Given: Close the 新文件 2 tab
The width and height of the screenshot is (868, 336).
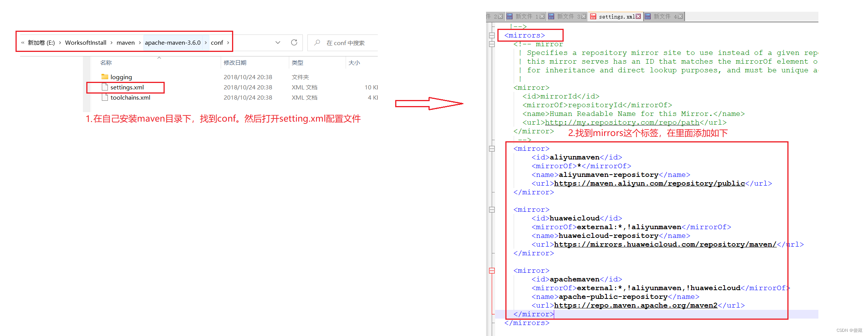Looking at the screenshot, I should click(500, 16).
